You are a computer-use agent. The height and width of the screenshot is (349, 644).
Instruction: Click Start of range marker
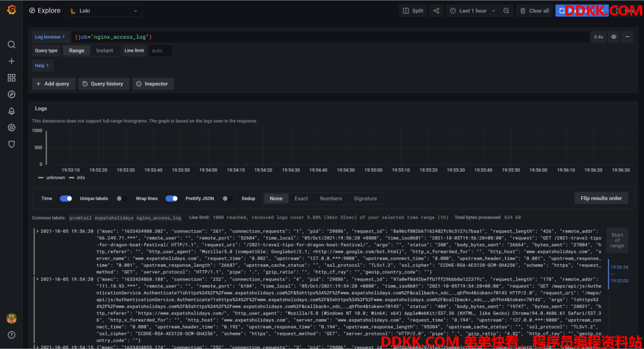pos(617,240)
